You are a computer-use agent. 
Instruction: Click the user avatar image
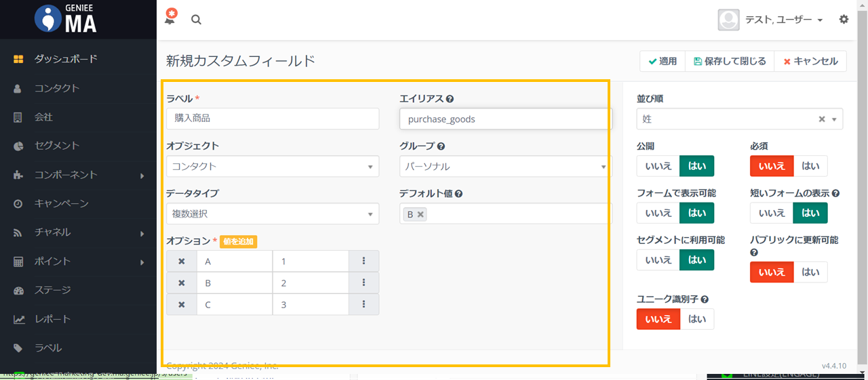[728, 20]
